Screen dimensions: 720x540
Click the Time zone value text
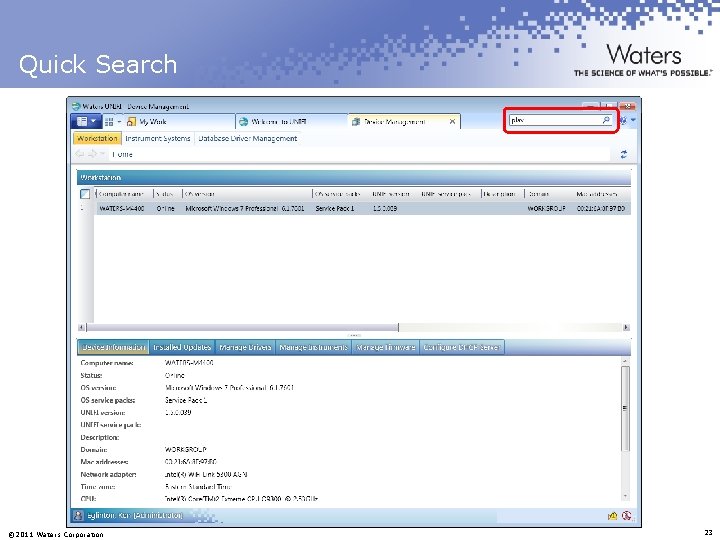(x=198, y=487)
